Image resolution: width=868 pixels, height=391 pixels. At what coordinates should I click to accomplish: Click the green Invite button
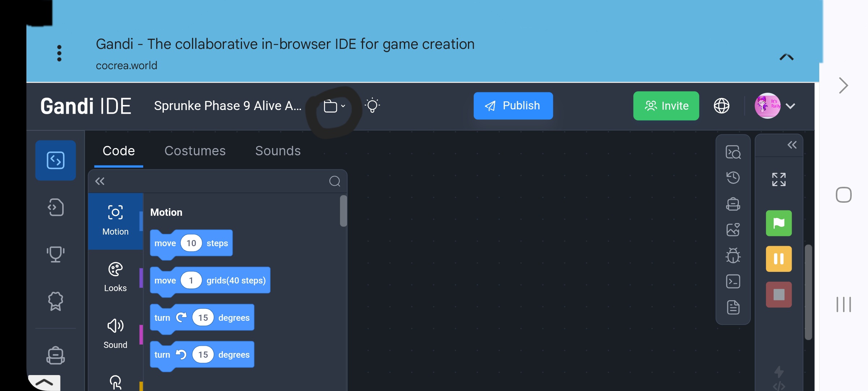tap(666, 106)
